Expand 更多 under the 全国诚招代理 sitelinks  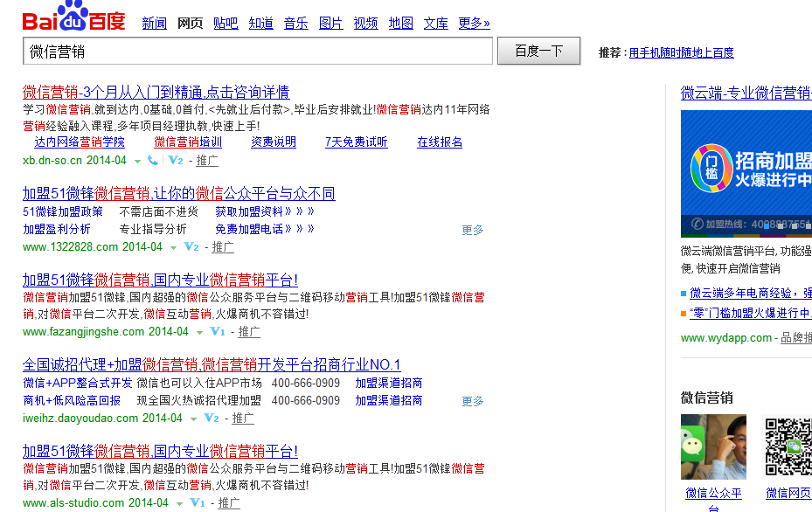pos(473,401)
